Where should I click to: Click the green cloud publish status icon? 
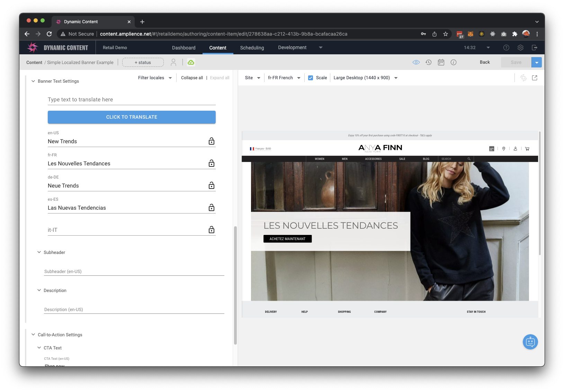(191, 62)
